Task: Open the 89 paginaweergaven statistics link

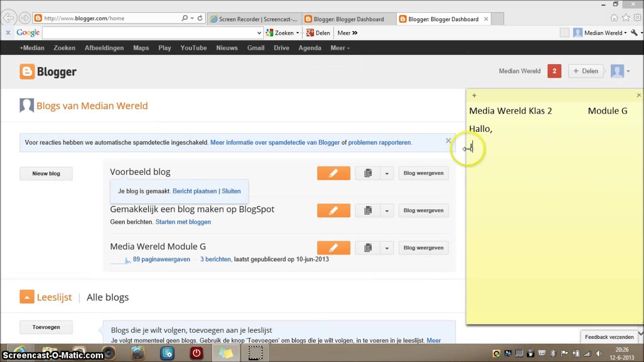Action: point(162,259)
